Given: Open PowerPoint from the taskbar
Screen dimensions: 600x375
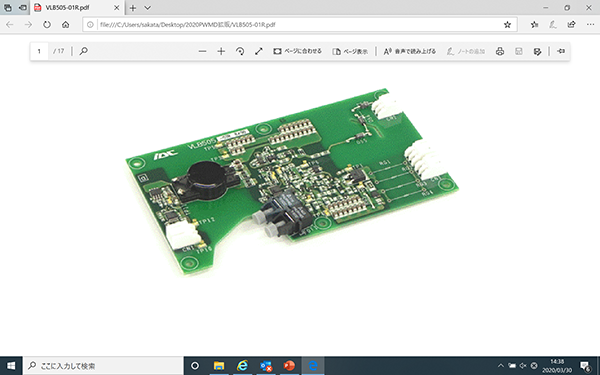Looking at the screenshot, I should [x=289, y=366].
